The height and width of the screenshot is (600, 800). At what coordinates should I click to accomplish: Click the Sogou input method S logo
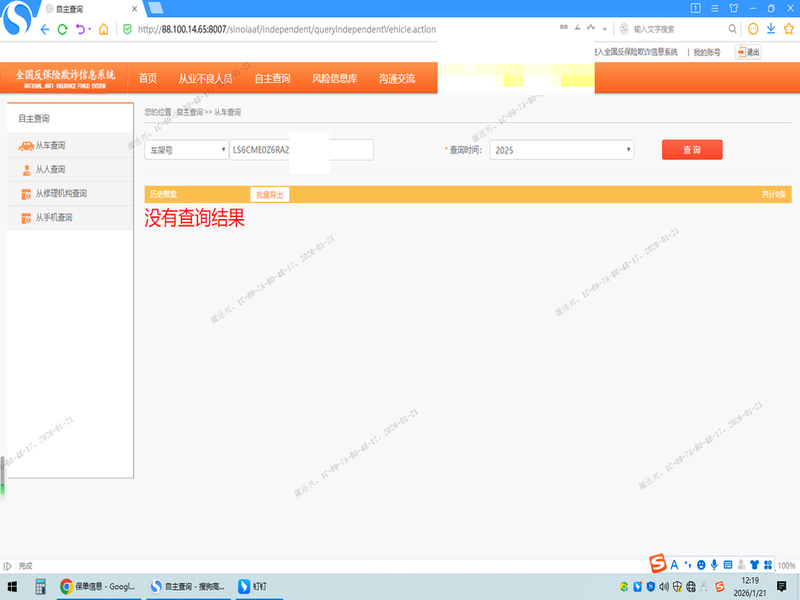[x=658, y=565]
